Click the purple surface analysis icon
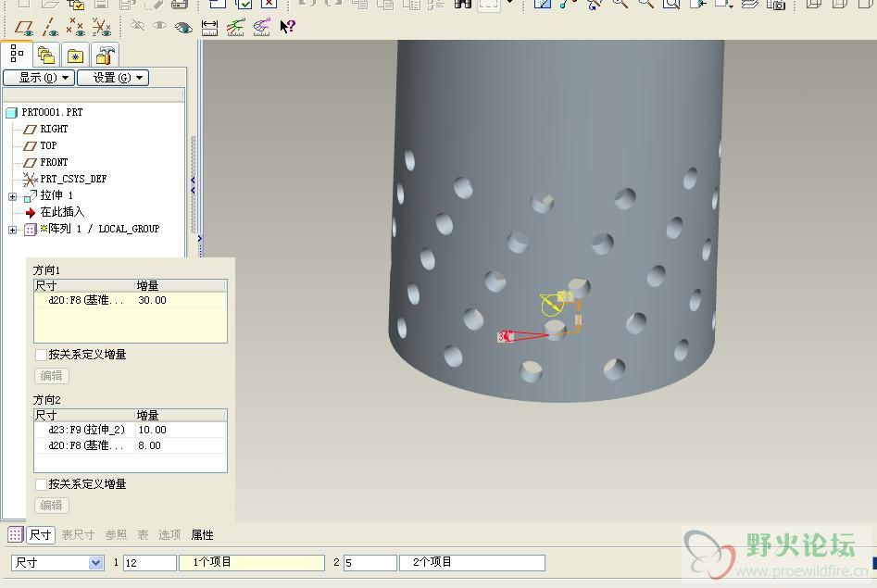The image size is (877, 588). click(262, 27)
